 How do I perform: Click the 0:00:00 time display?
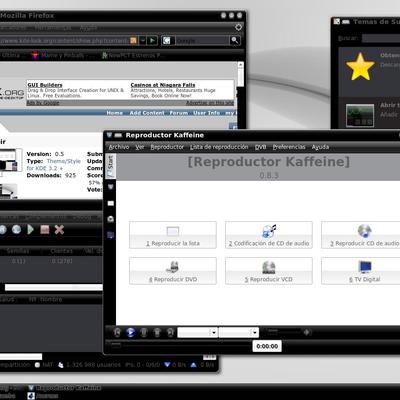coord(267,346)
